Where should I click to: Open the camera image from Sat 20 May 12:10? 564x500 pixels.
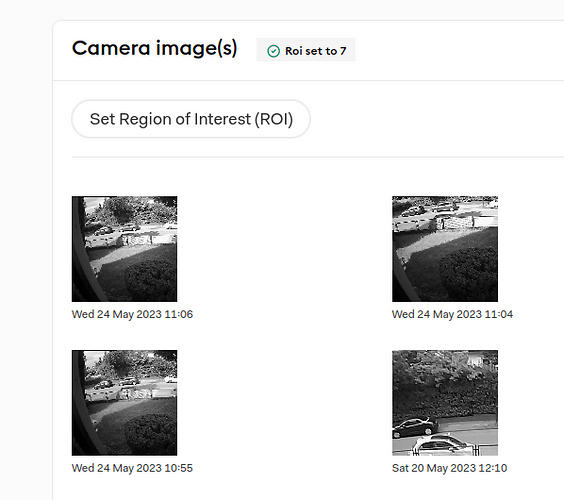pyautogui.click(x=445, y=403)
